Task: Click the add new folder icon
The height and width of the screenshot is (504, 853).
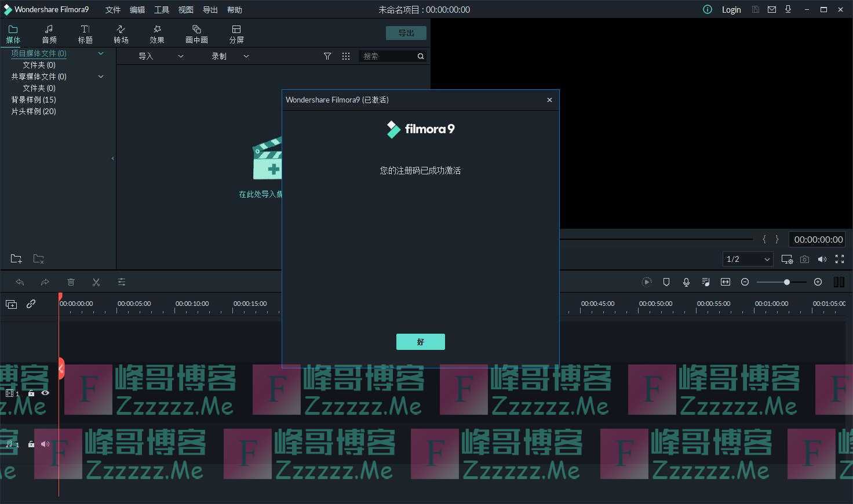Action: click(x=16, y=259)
